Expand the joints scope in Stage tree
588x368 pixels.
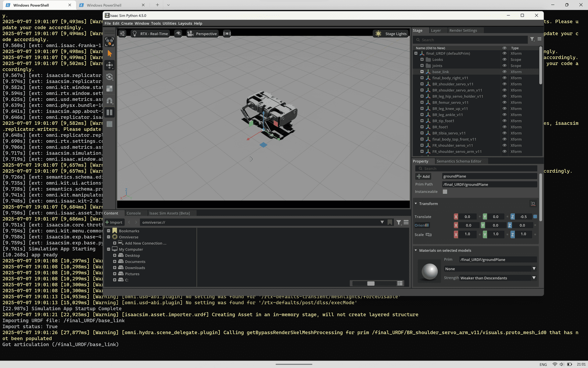coord(422,66)
